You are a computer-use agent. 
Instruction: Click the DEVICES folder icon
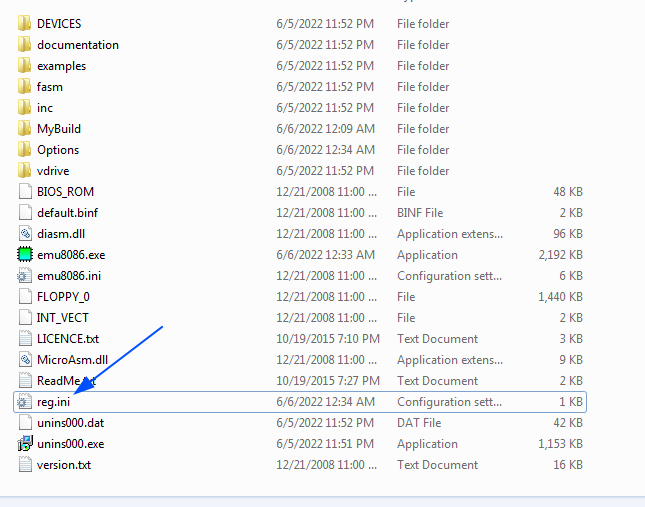pos(25,23)
